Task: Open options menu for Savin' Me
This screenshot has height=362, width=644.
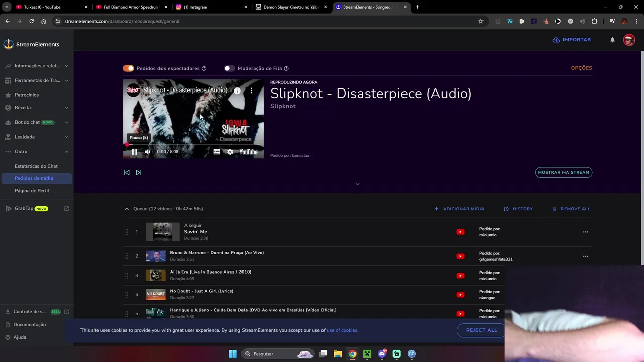Action: click(585, 232)
